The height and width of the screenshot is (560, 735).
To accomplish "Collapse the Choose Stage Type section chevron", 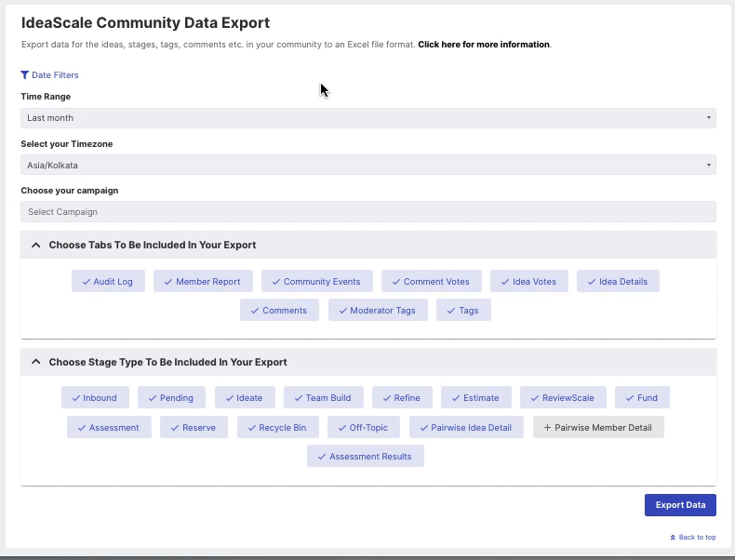I will pos(35,362).
